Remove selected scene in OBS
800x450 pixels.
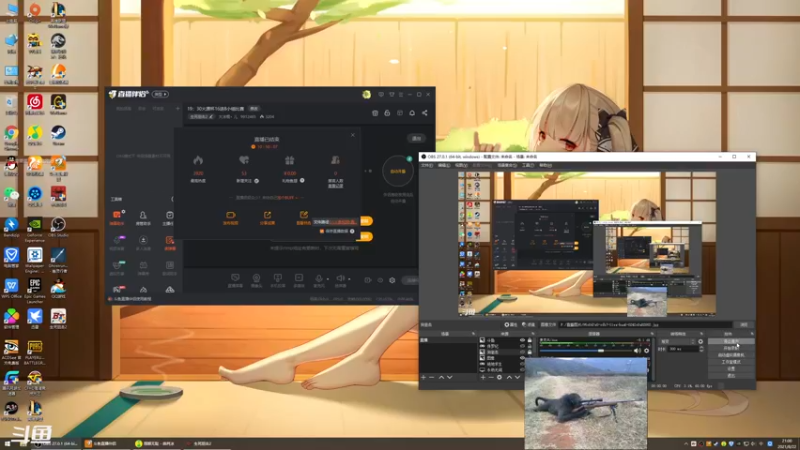coord(432,378)
